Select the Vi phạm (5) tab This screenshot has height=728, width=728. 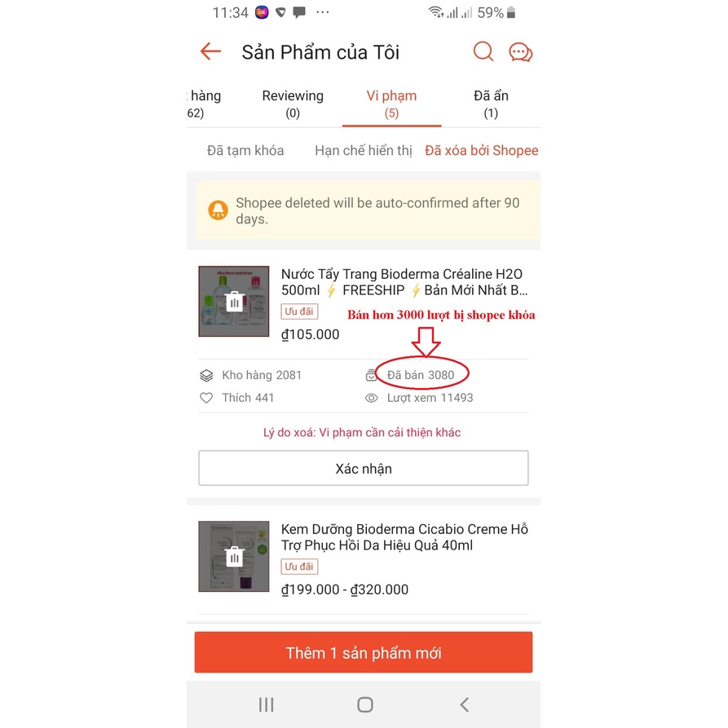tap(391, 104)
